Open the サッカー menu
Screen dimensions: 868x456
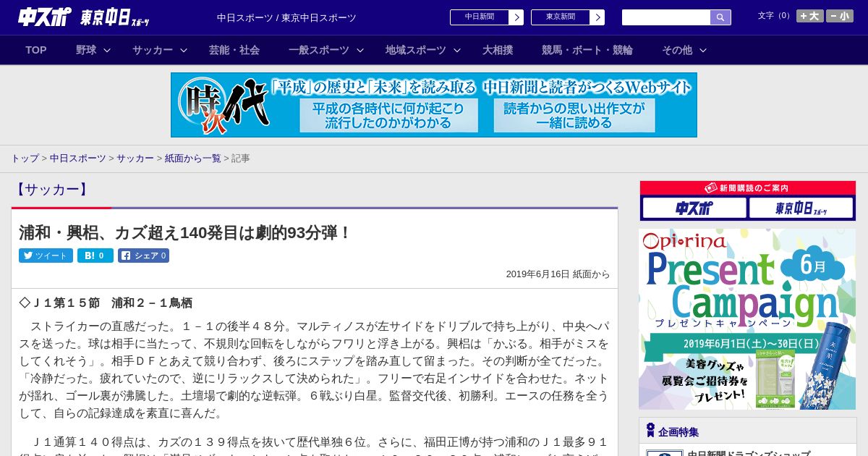coord(153,50)
